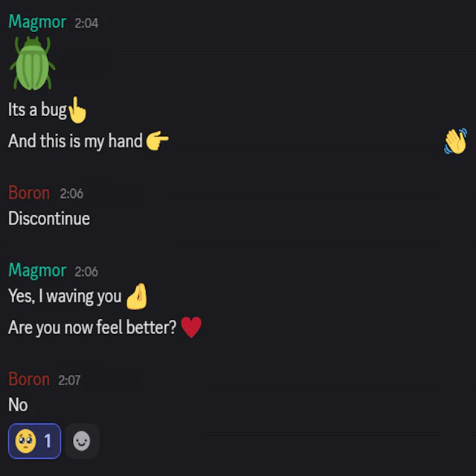Open the add reaction smiley button
The width and height of the screenshot is (476, 476).
82,441
